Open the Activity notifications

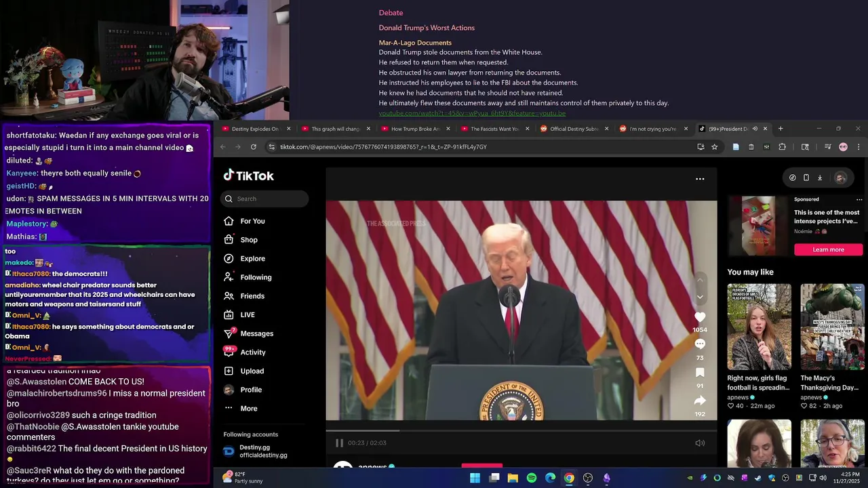(x=244, y=352)
